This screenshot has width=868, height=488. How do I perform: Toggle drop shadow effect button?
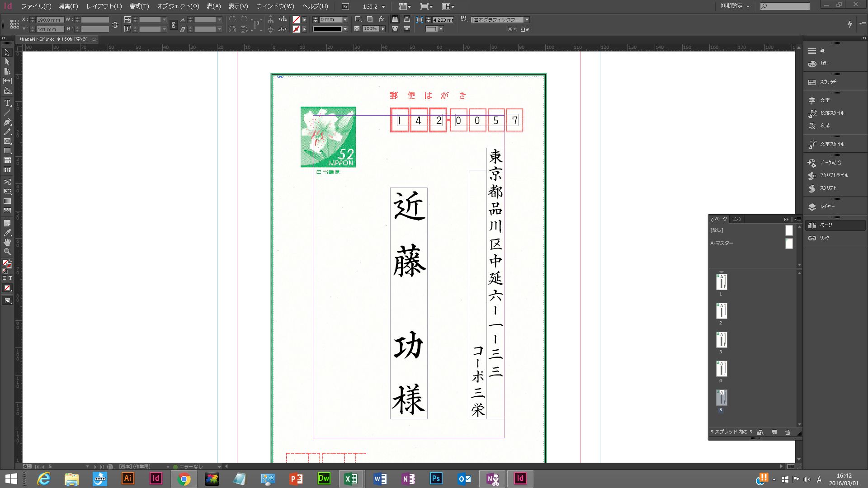tap(370, 19)
